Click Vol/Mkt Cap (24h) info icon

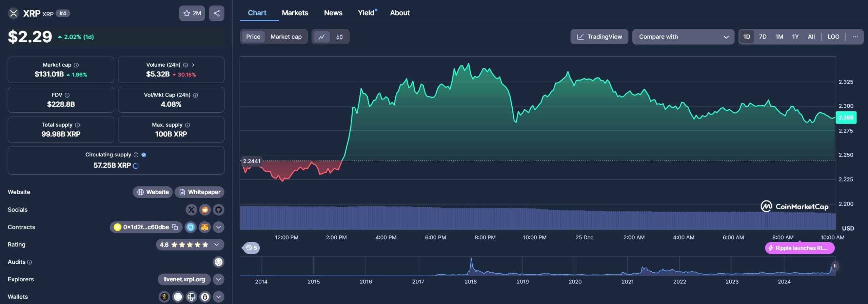click(x=195, y=95)
